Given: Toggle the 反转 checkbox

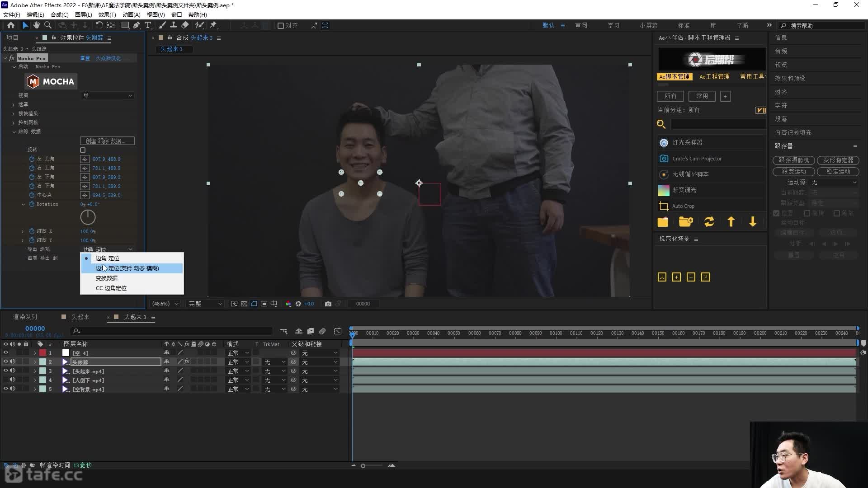Looking at the screenshot, I should click(83, 150).
